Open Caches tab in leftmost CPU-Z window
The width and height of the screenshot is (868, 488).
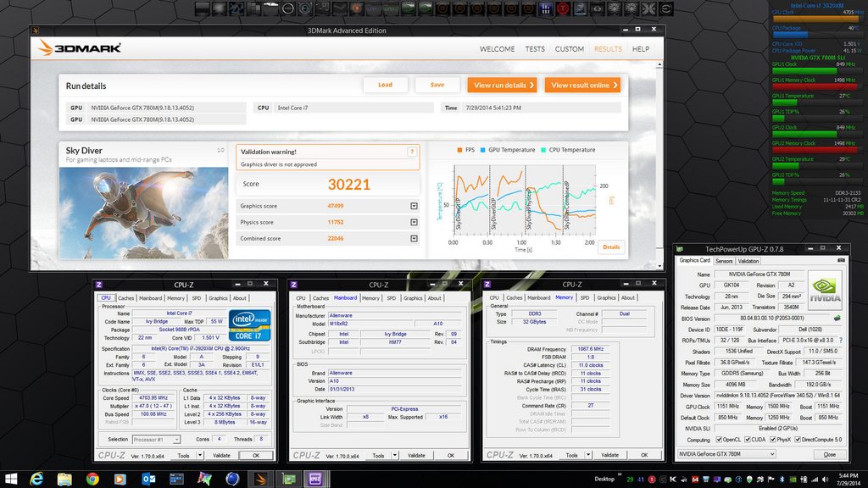pos(125,297)
